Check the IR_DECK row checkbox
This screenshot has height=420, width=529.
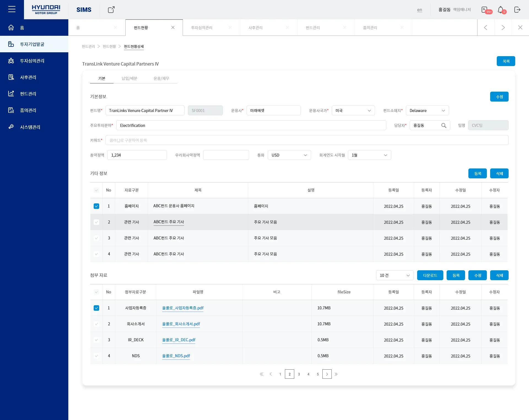coord(96,340)
